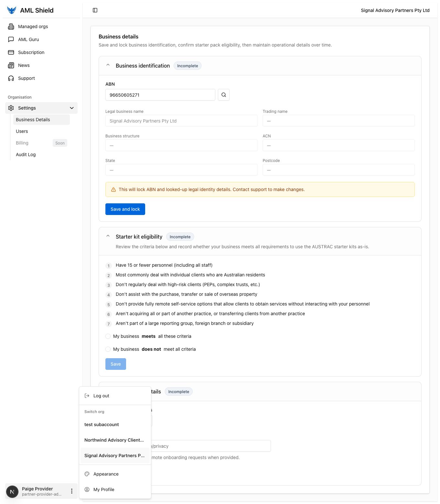The image size is (440, 504).
Task: Click the ACN field
Action: click(338, 145)
